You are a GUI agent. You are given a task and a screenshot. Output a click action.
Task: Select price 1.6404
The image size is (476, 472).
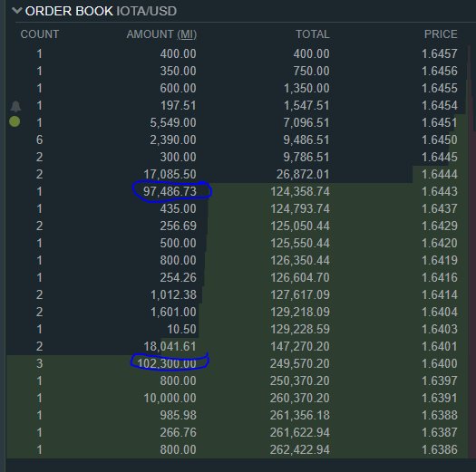(439, 312)
